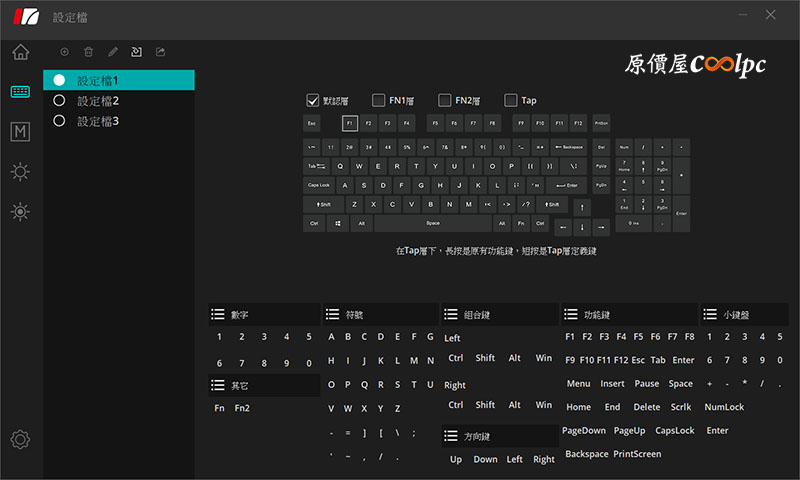Click the delete profile trash icon
Screen dimensions: 800x480
[88, 52]
